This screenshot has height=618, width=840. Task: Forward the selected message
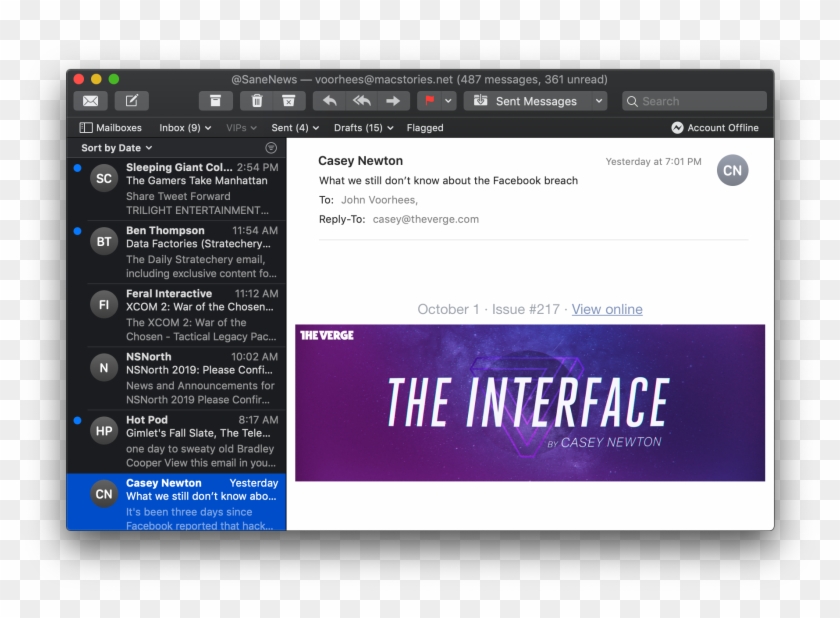[393, 101]
